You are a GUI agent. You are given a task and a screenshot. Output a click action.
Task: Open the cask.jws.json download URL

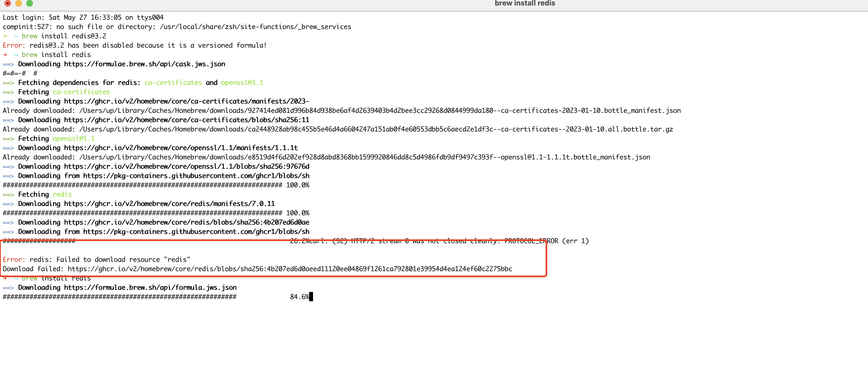(144, 64)
